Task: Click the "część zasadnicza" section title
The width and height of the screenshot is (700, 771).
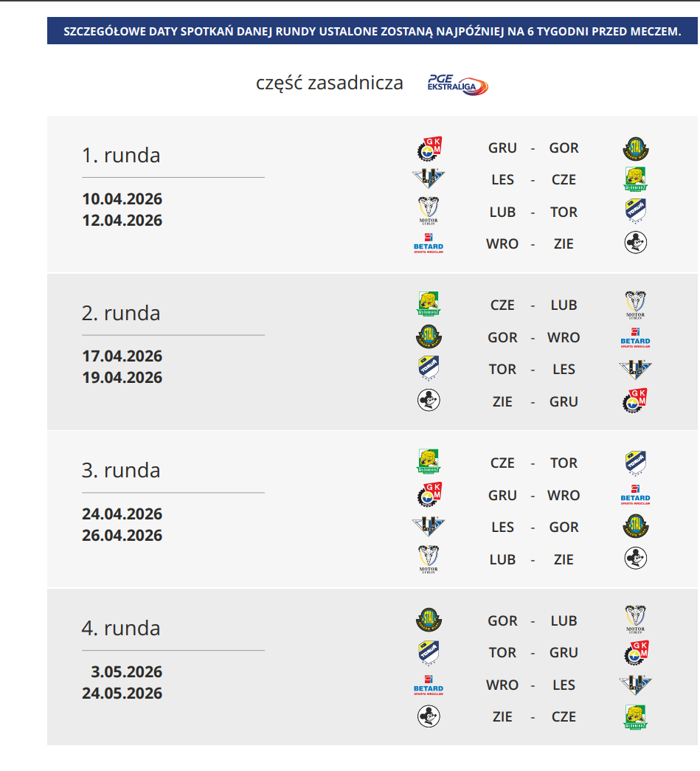Action: (330, 83)
